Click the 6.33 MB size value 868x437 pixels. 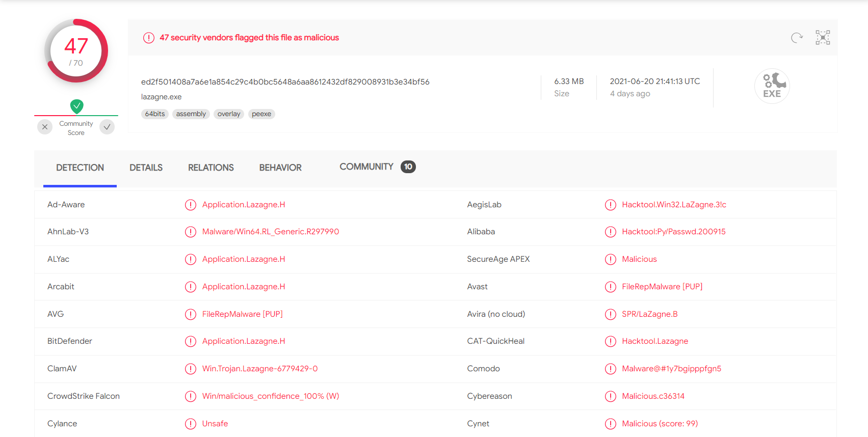pyautogui.click(x=569, y=81)
